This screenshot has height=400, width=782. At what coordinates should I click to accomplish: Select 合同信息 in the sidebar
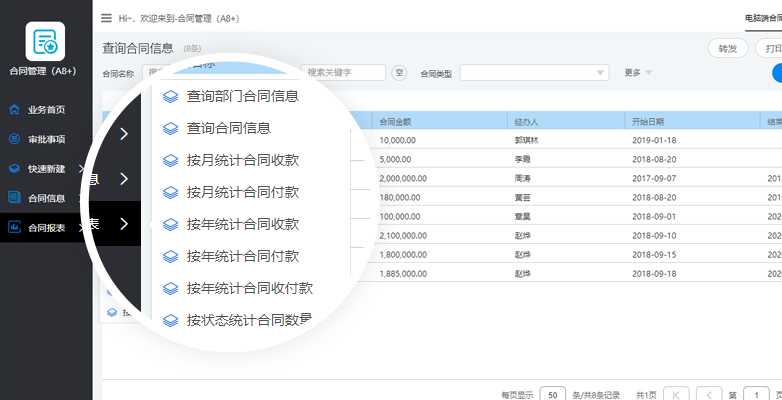click(x=46, y=198)
